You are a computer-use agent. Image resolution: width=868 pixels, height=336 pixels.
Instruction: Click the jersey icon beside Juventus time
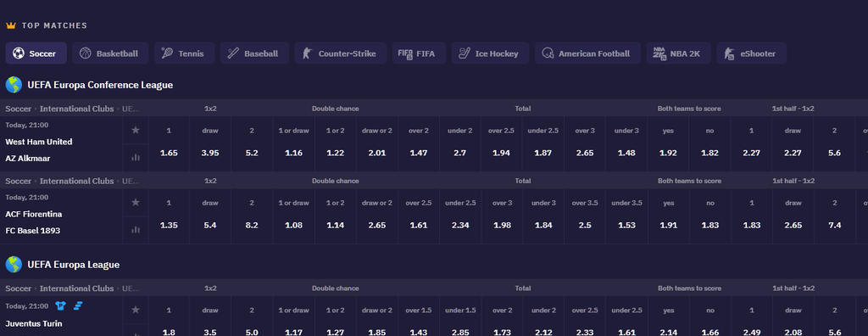(60, 305)
